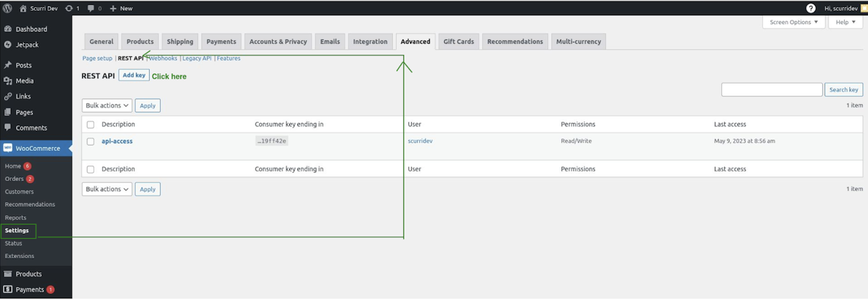Open the Gift Cards tab
This screenshot has width=868, height=300.
pyautogui.click(x=458, y=41)
